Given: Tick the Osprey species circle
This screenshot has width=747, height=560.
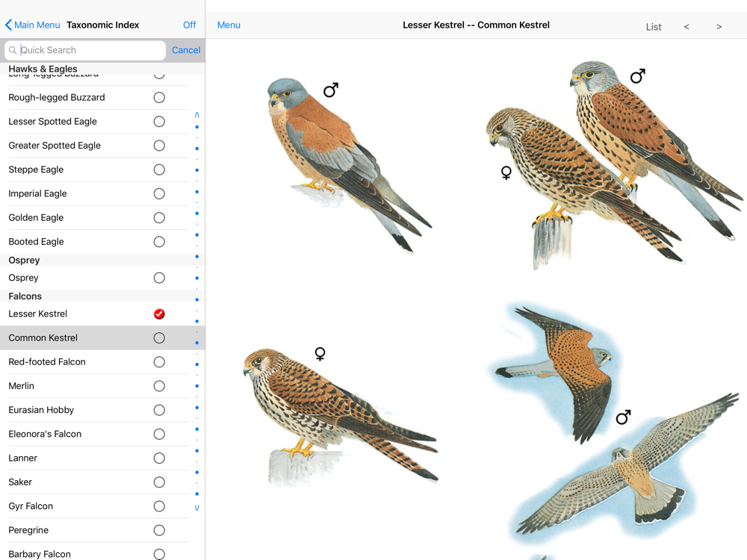Looking at the screenshot, I should pyautogui.click(x=159, y=278).
